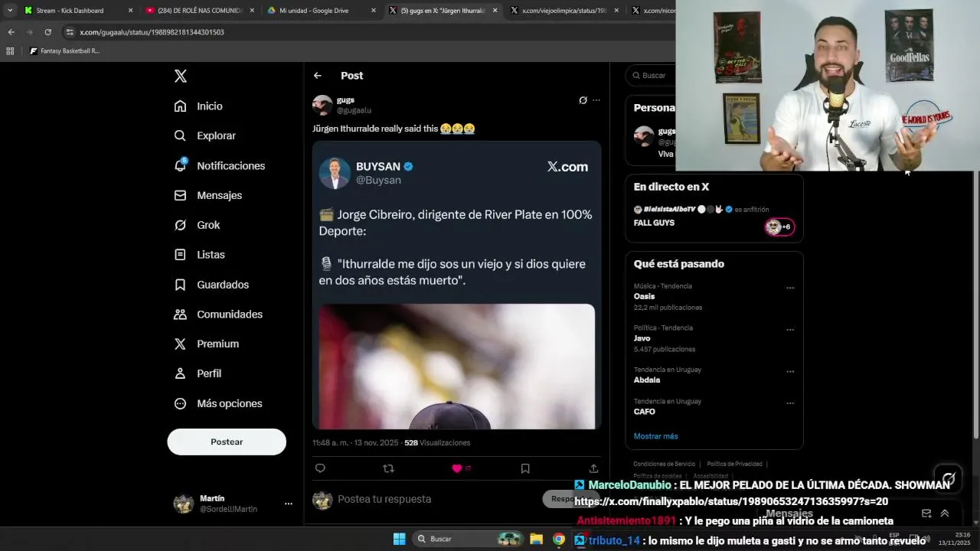Image resolution: width=980 pixels, height=551 pixels.
Task: Click Mostrar más under trends
Action: pos(655,436)
